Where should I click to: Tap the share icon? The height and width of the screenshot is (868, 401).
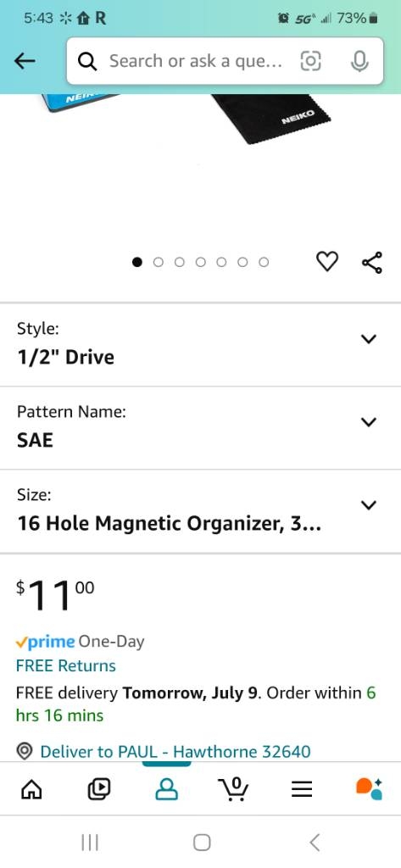tap(371, 263)
